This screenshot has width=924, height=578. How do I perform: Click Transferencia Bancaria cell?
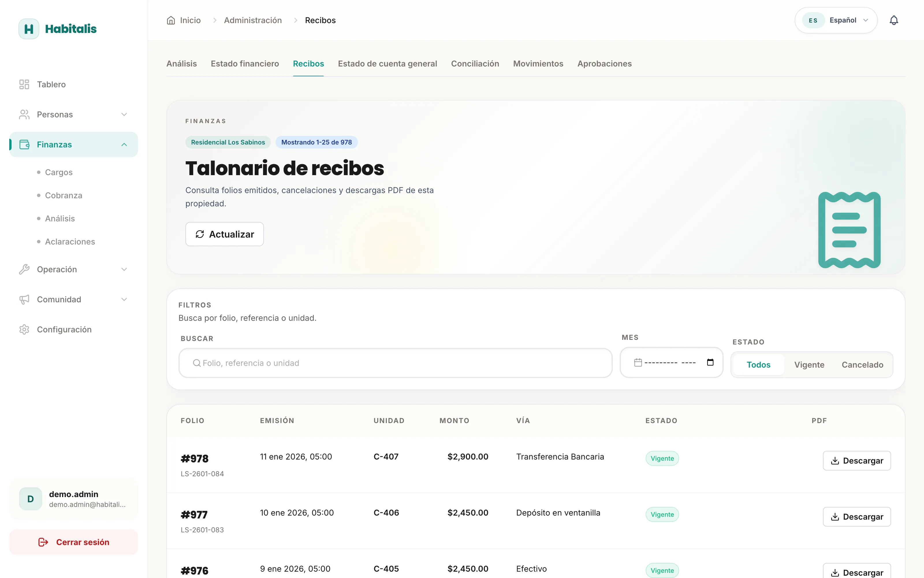560,457
